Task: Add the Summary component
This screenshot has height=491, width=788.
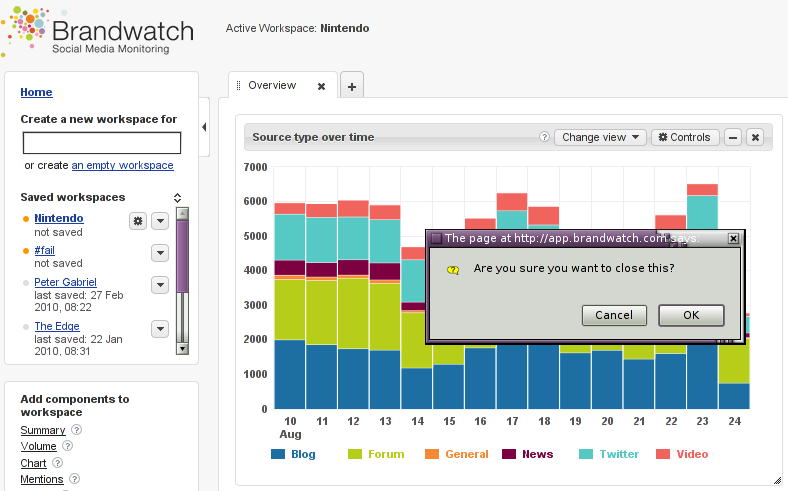Action: pos(43,430)
